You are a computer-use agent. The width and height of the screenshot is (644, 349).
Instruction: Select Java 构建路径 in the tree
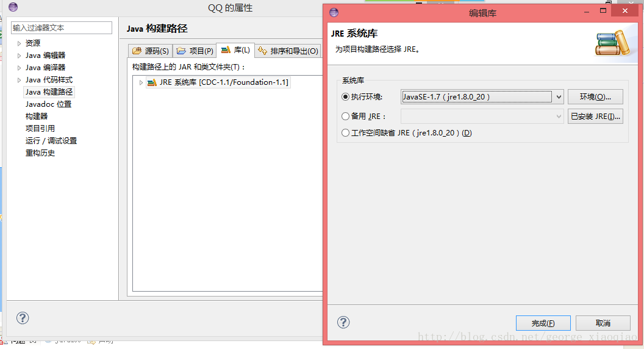coord(49,92)
